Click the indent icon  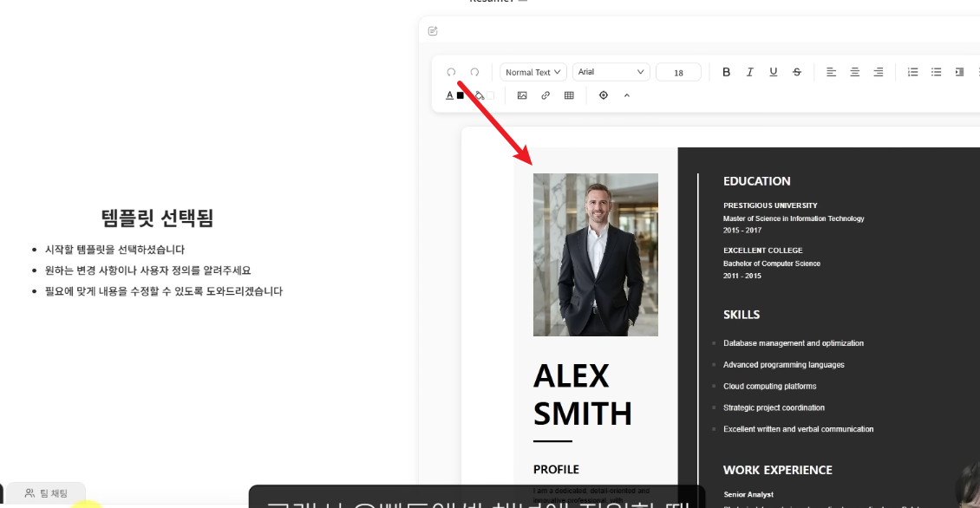click(x=959, y=73)
